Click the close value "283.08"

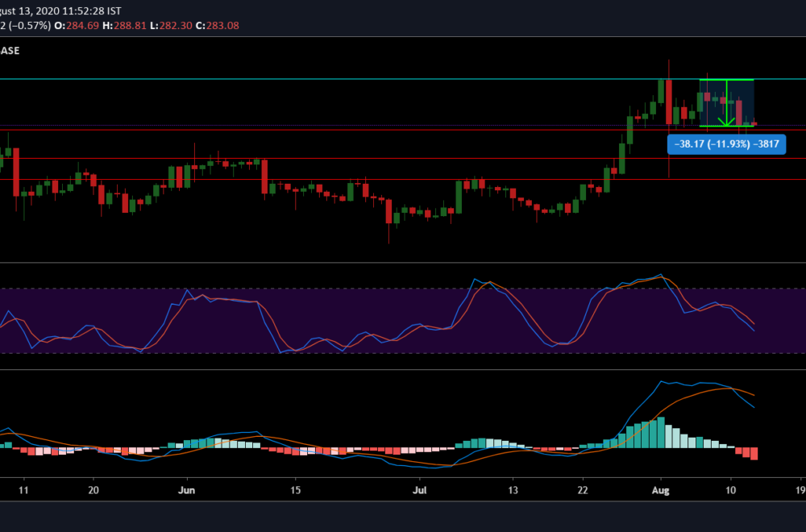[222, 26]
